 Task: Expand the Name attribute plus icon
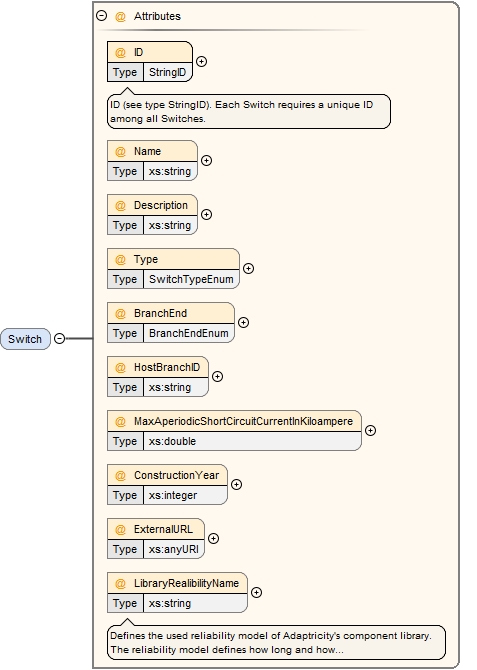pyautogui.click(x=206, y=161)
